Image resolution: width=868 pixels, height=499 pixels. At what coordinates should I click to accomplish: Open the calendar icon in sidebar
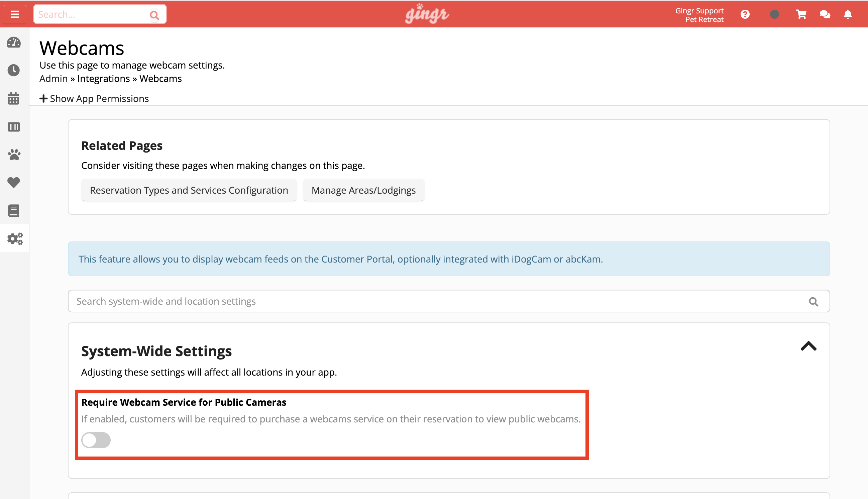(x=14, y=99)
